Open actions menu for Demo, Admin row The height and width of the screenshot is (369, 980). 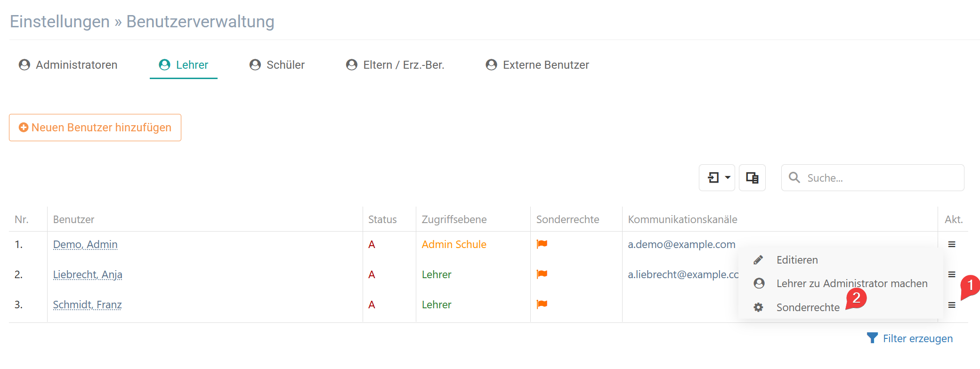(x=952, y=244)
